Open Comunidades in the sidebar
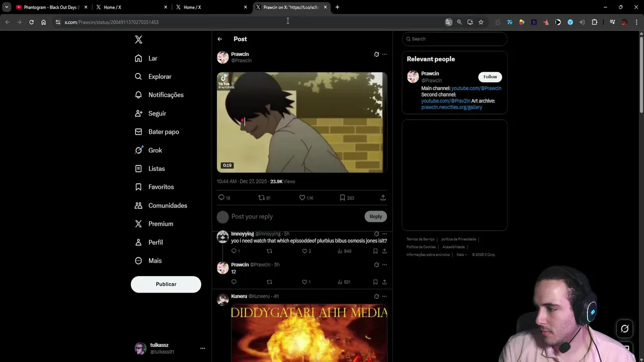Viewport: 644px width, 362px height. click(x=160, y=206)
